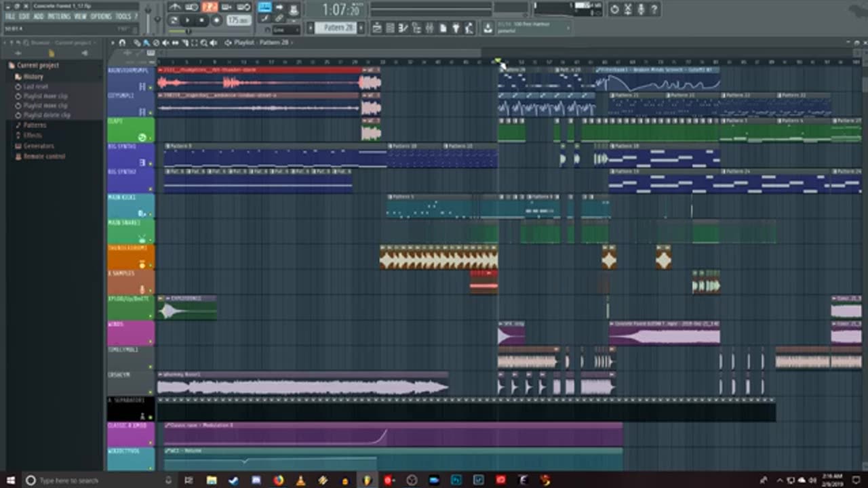Toggle the playlist snap magnet
The height and width of the screenshot is (488, 868).
pos(122,42)
